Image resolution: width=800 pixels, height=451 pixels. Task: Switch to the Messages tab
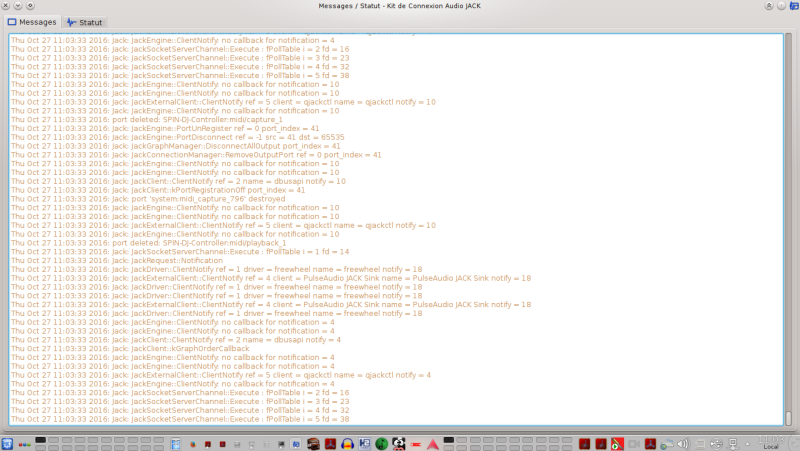point(32,22)
